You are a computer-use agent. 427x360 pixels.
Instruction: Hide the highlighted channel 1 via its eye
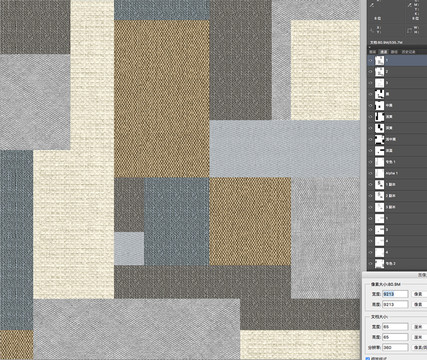[371, 60]
